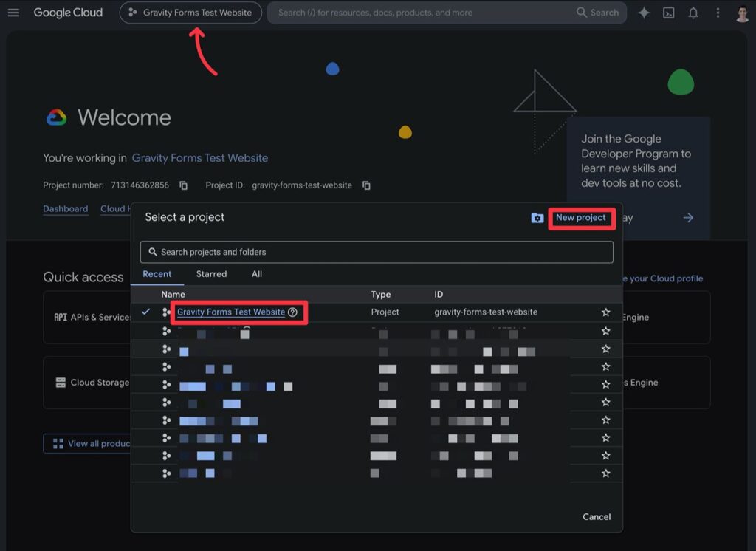Focus the Search projects and folders field
The height and width of the screenshot is (551, 756).
click(377, 252)
